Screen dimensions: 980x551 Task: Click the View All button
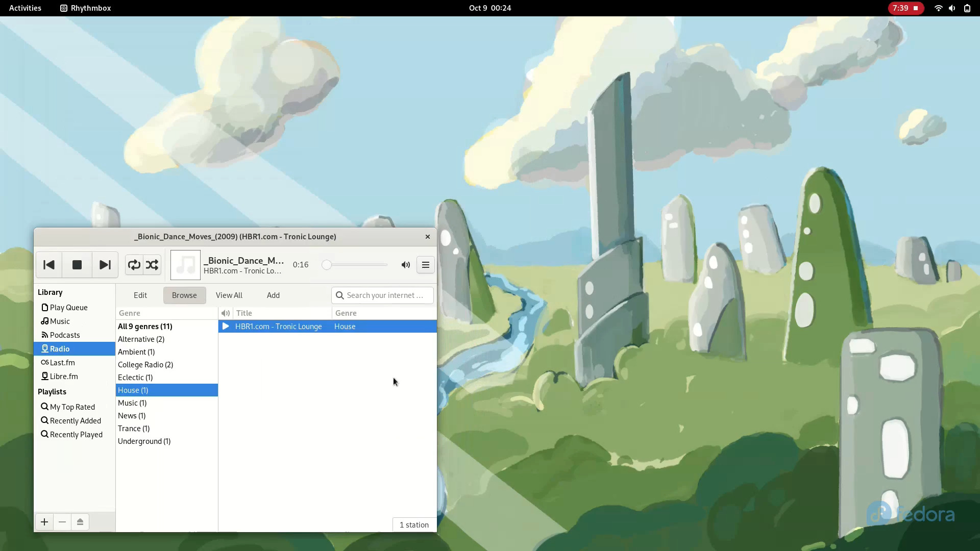coord(229,295)
